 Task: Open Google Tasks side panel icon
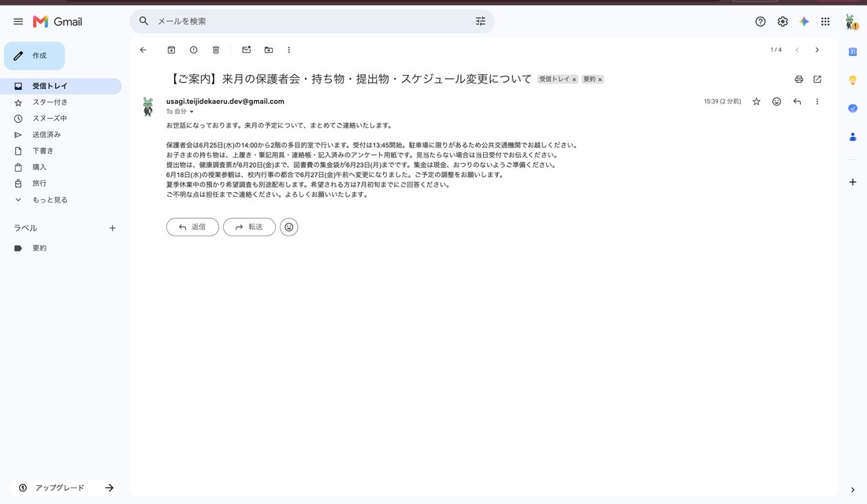(x=853, y=109)
